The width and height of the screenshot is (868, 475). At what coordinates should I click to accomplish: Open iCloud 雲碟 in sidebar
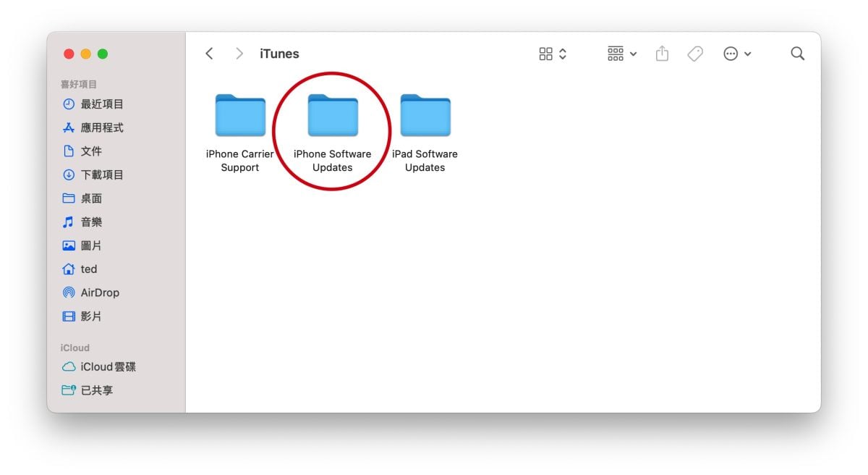[108, 366]
